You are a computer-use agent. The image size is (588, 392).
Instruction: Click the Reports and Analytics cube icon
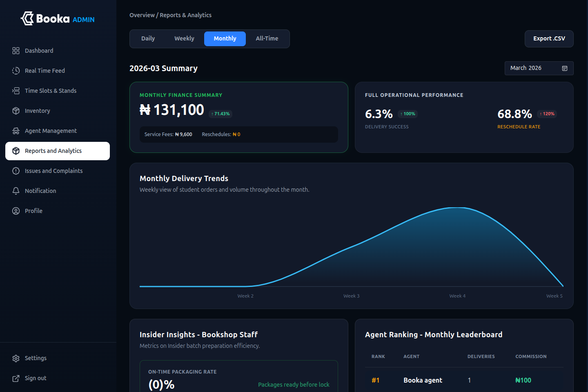[x=16, y=151]
